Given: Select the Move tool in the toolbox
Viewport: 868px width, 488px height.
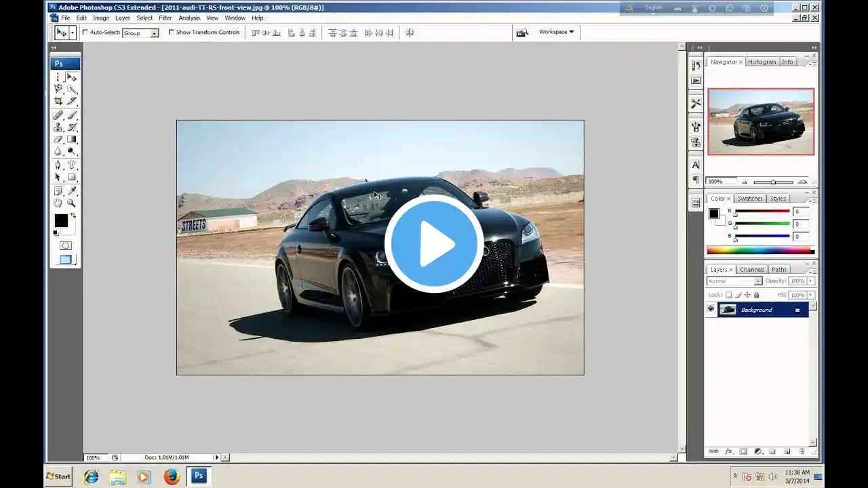Looking at the screenshot, I should click(x=71, y=77).
